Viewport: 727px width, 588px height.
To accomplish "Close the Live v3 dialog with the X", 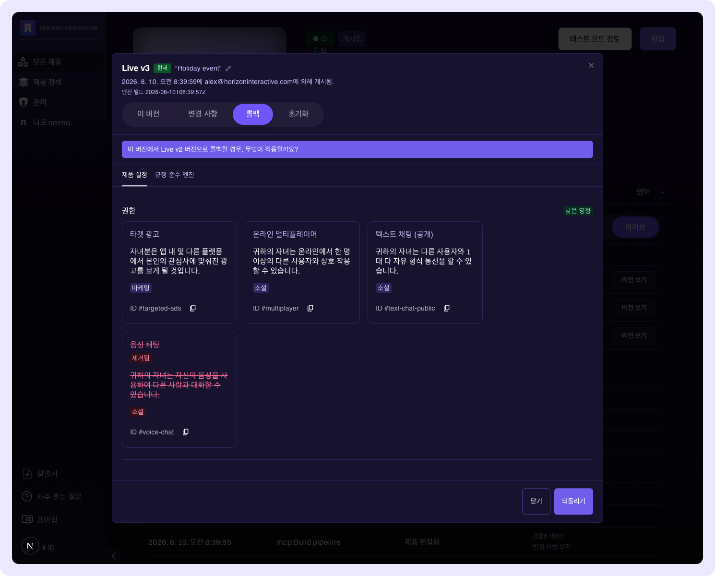I will tap(591, 65).
